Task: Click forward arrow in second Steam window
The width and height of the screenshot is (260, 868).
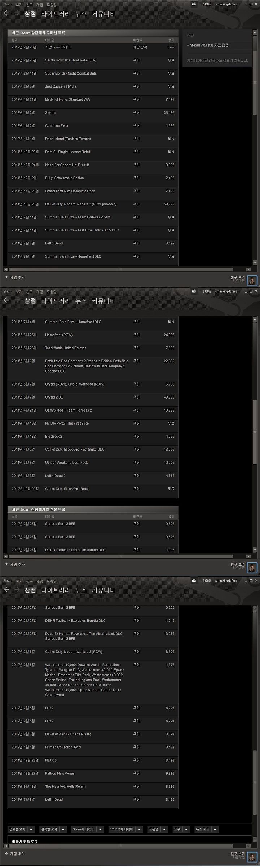Action: (x=17, y=300)
